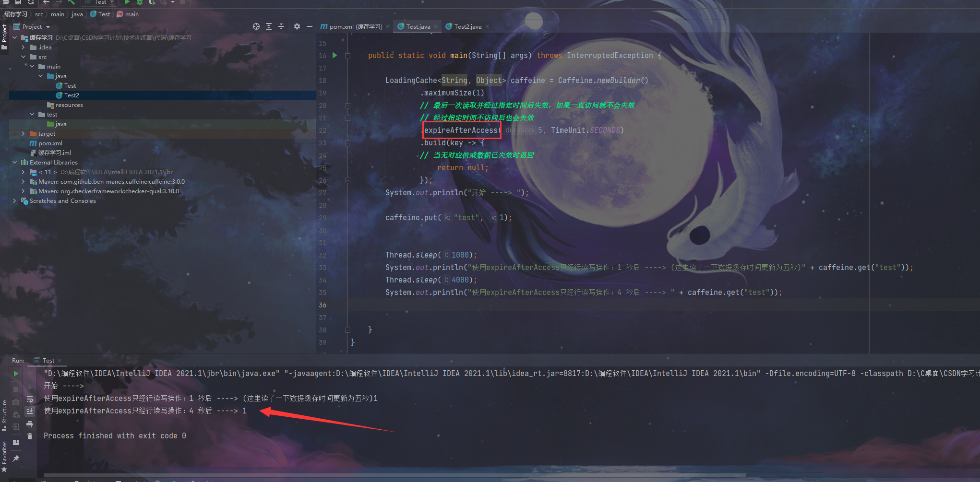Click the Print icon in Run console
The height and width of the screenshot is (482, 980).
(x=30, y=424)
